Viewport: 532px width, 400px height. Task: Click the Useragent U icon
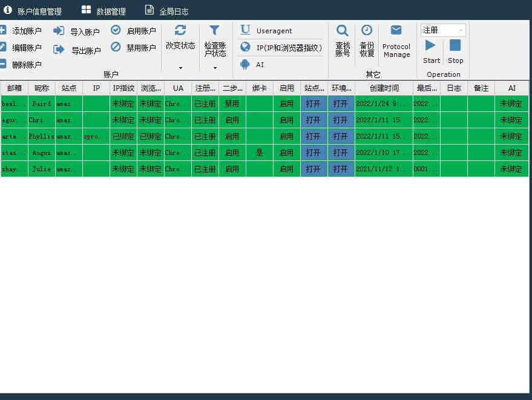coord(245,30)
